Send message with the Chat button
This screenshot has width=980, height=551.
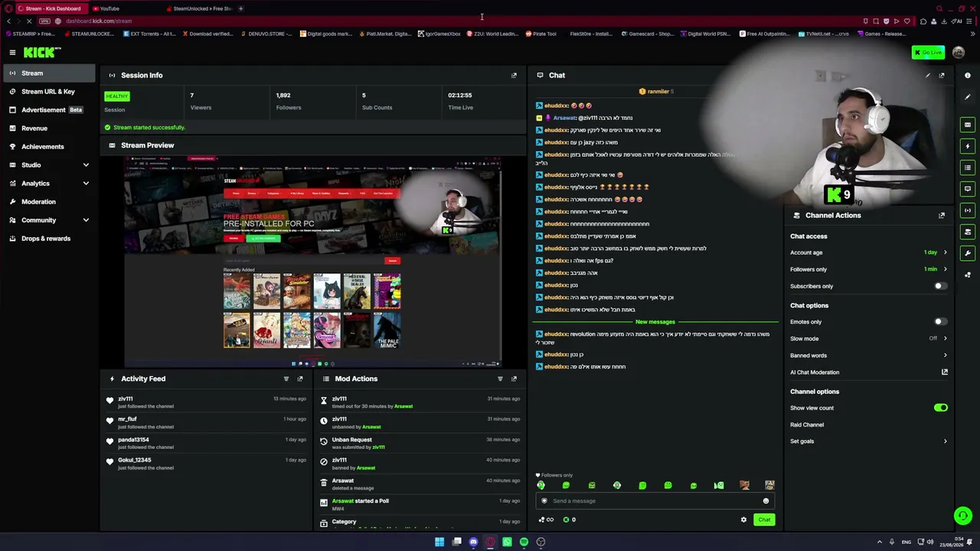764,520
